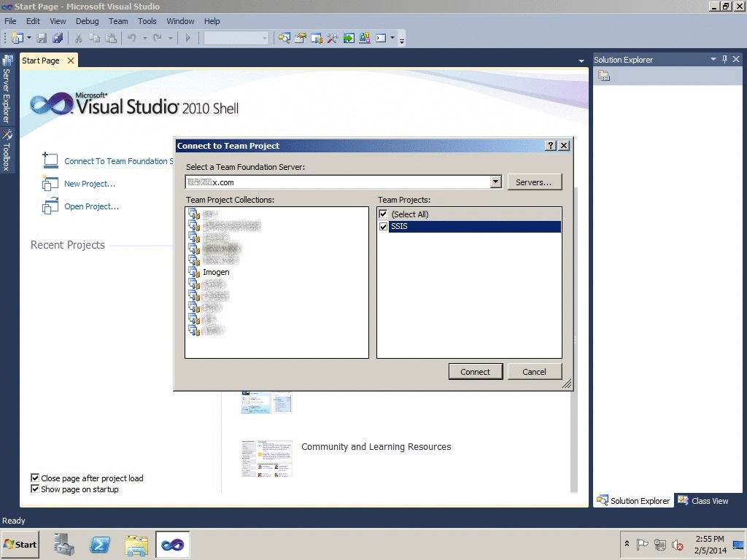Uncheck the SSIS team project checkbox
Screen dimensions: 747x560
pyautogui.click(x=384, y=226)
